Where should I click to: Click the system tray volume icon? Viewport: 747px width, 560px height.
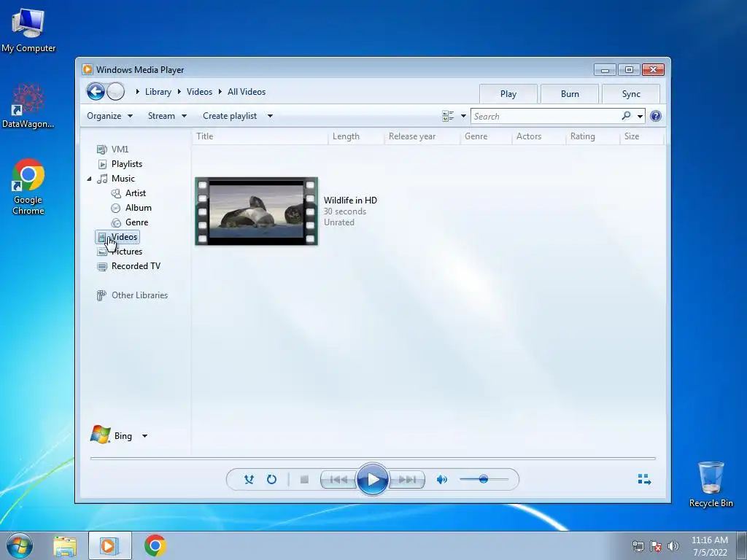(x=673, y=546)
